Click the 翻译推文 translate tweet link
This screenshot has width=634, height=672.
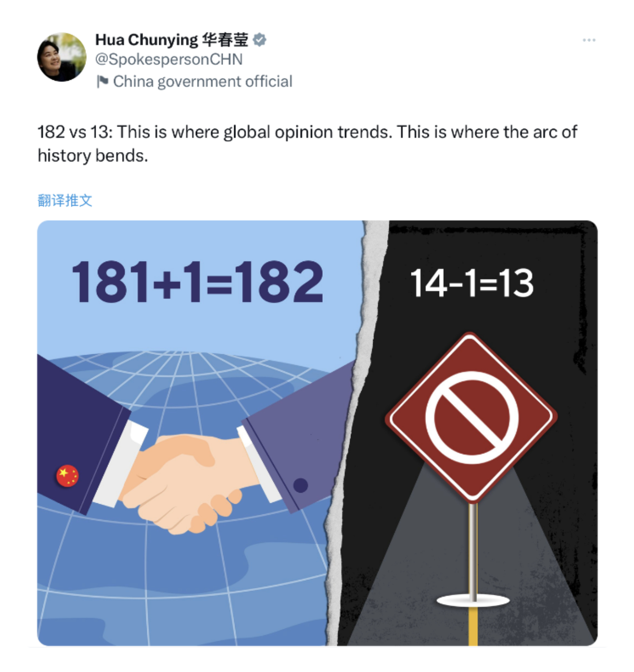65,200
